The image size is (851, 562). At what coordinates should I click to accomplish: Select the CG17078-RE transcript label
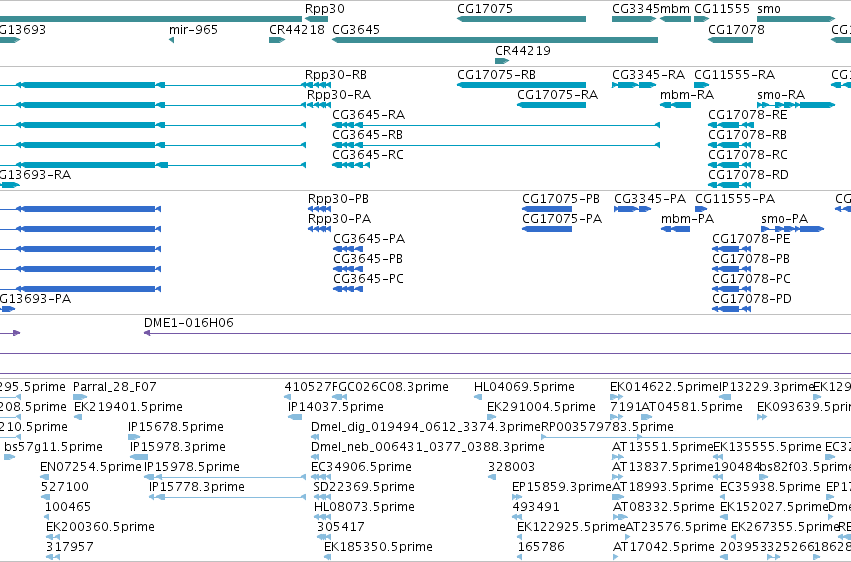(747, 115)
